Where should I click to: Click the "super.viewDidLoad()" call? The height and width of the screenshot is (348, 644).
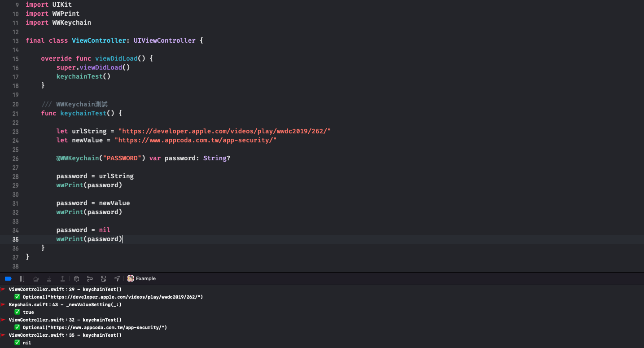pyautogui.click(x=93, y=67)
